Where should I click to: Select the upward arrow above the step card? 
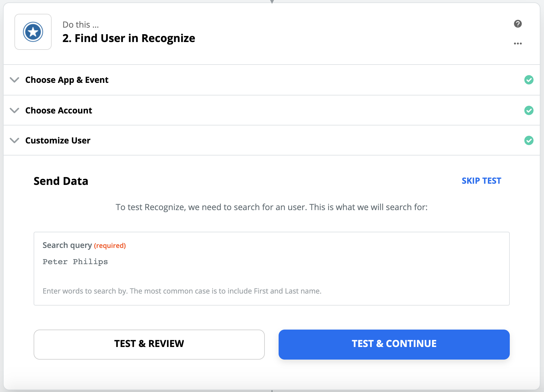pyautogui.click(x=272, y=2)
